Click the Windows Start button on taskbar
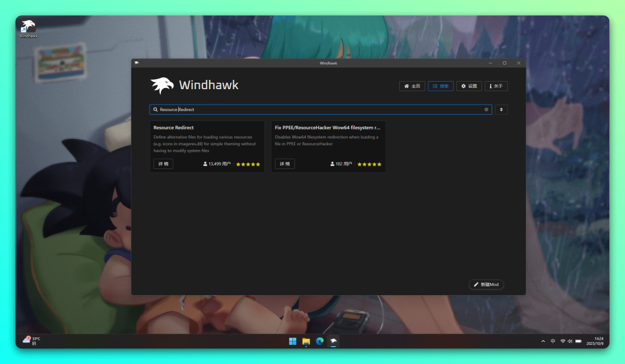 click(x=293, y=341)
